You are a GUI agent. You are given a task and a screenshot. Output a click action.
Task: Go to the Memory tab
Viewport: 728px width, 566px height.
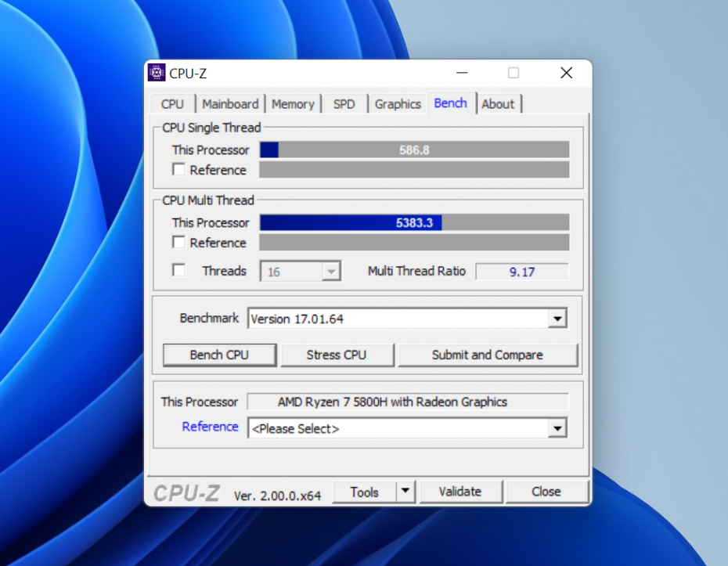point(293,104)
